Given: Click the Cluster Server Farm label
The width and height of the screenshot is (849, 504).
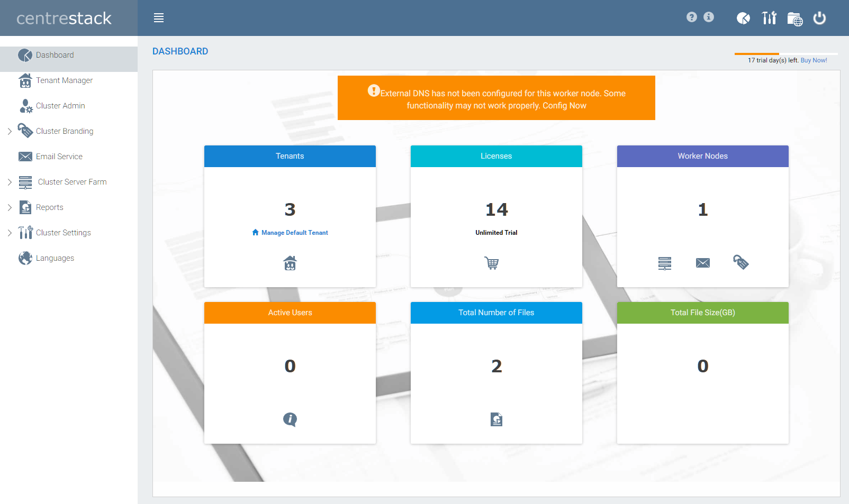Looking at the screenshot, I should [x=73, y=182].
